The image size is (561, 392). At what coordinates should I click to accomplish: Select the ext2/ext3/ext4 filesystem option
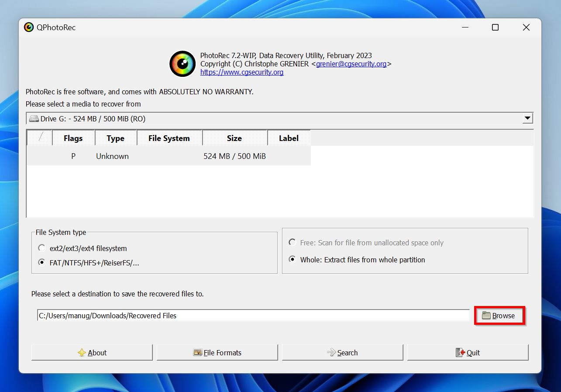click(x=41, y=248)
